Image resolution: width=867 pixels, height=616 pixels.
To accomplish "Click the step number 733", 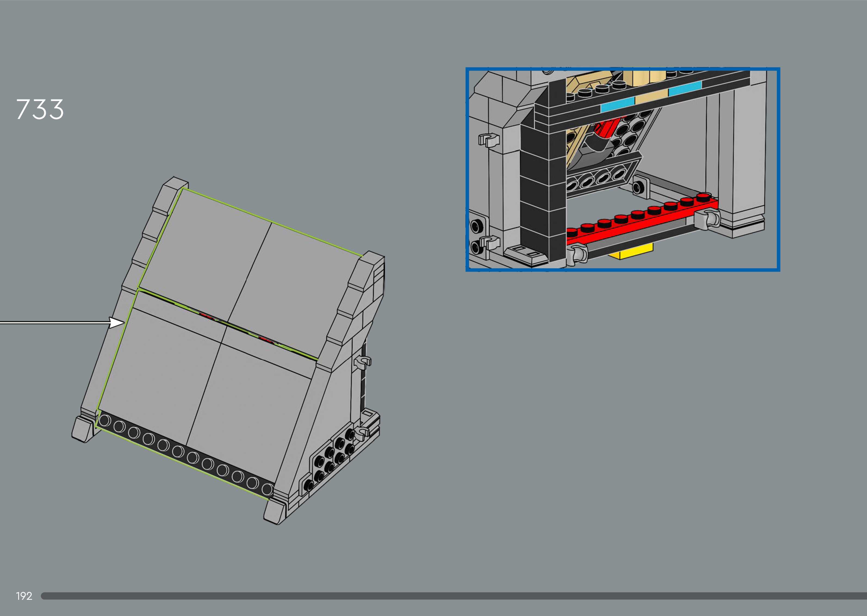I will [x=40, y=109].
